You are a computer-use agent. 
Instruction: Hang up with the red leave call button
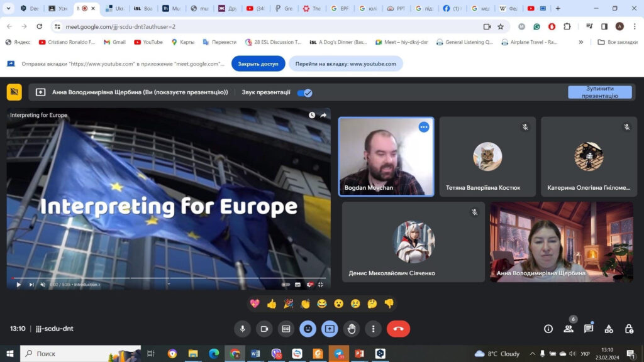(x=398, y=329)
